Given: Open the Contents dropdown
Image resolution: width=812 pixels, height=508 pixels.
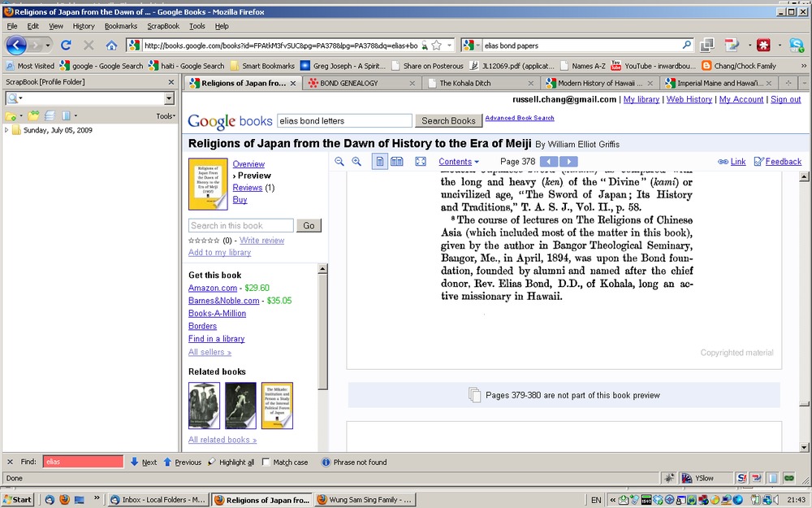Looking at the screenshot, I should tap(459, 162).
